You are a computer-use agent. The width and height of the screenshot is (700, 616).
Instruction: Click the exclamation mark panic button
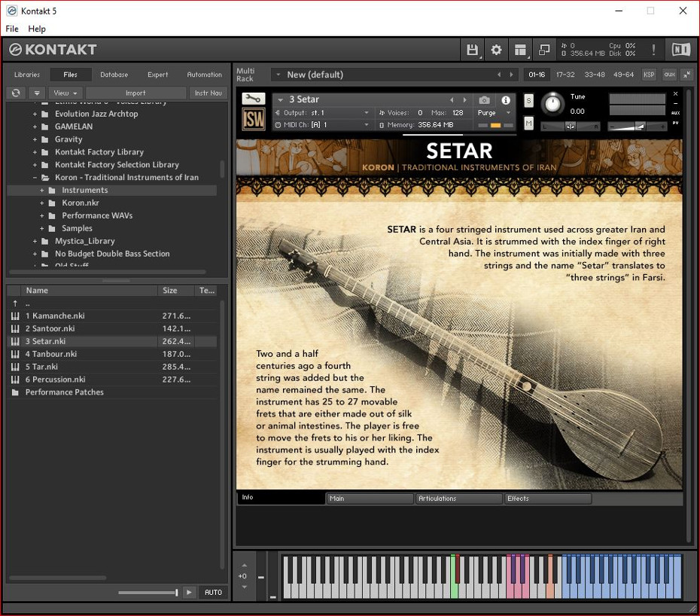[653, 50]
